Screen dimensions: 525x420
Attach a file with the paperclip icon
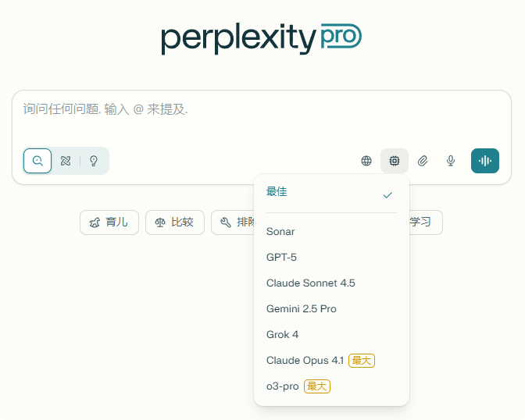pos(423,161)
